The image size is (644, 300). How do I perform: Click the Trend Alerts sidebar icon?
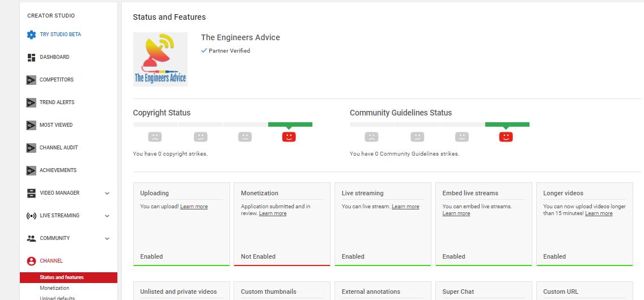coord(31,102)
